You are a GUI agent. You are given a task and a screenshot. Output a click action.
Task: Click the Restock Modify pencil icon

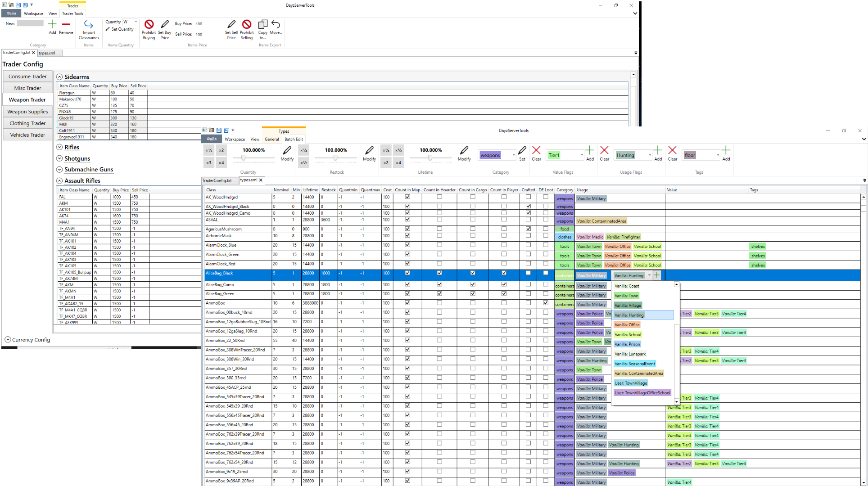369,151
